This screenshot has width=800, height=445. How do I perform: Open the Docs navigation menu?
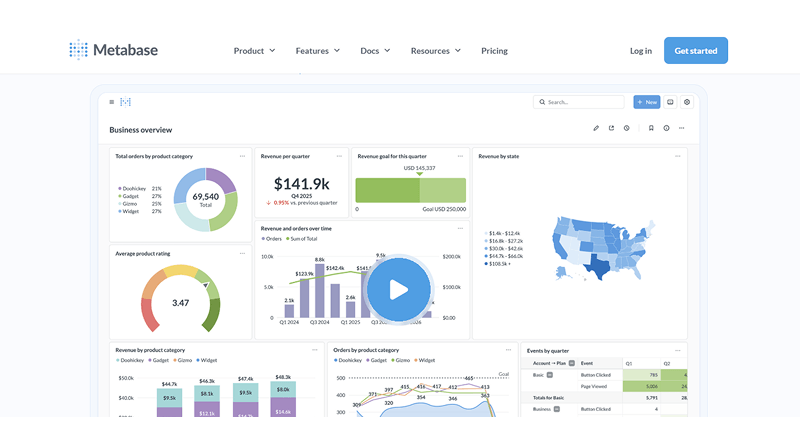point(375,51)
